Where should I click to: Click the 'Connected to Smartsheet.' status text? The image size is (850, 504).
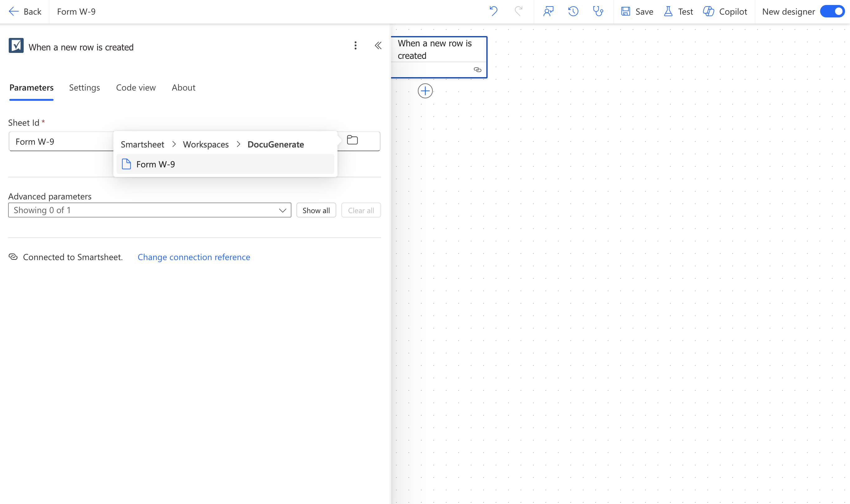click(x=73, y=257)
